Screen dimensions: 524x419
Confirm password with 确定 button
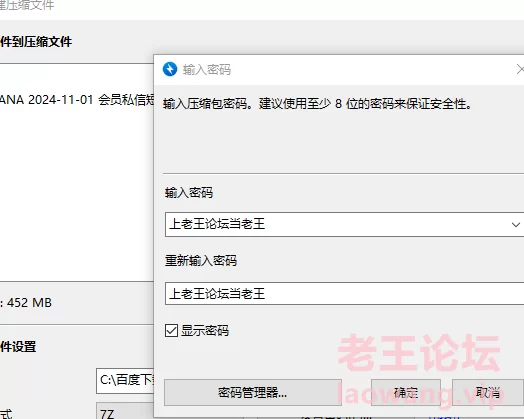point(406,392)
